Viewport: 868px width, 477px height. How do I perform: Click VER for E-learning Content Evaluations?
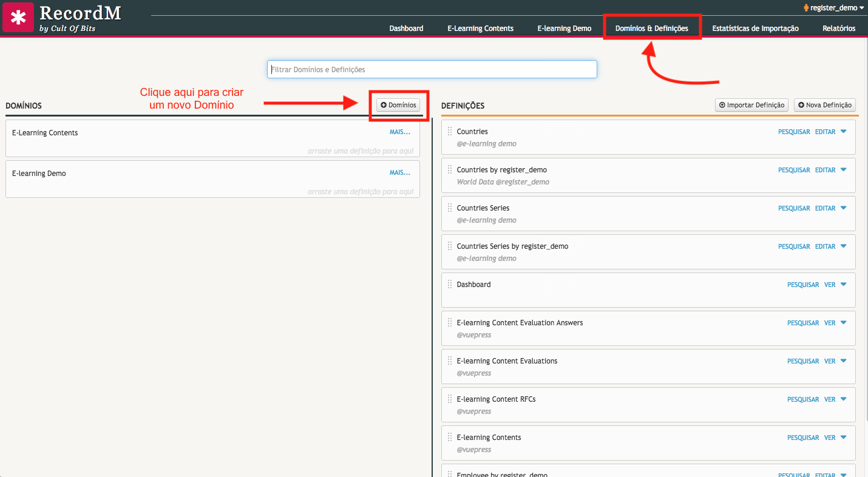click(830, 361)
